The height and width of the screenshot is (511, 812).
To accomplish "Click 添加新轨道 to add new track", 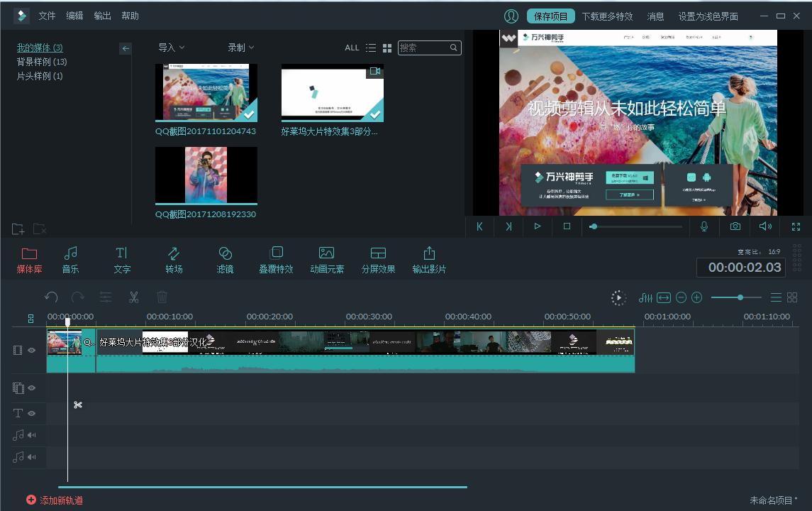I will coord(55,500).
